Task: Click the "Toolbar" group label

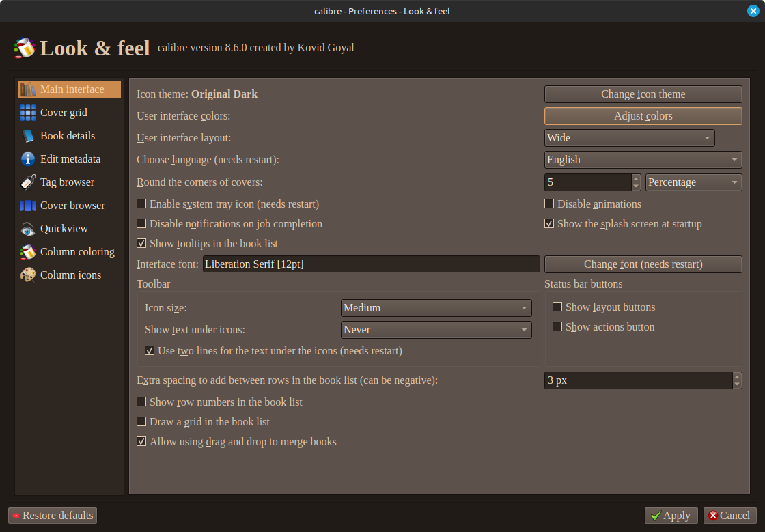Action: [x=153, y=284]
